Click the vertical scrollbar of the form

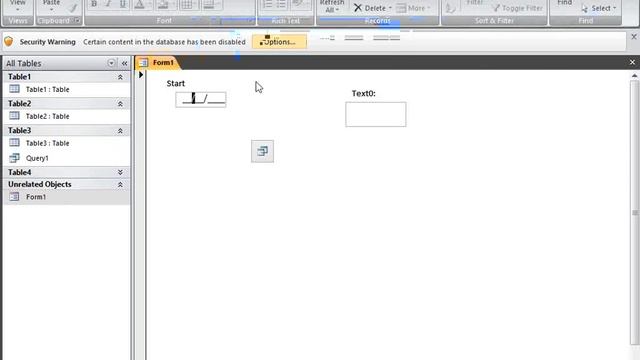[x=635, y=212]
